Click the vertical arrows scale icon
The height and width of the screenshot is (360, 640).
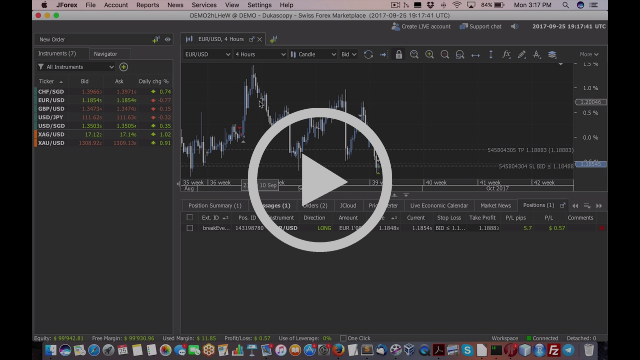(x=491, y=54)
